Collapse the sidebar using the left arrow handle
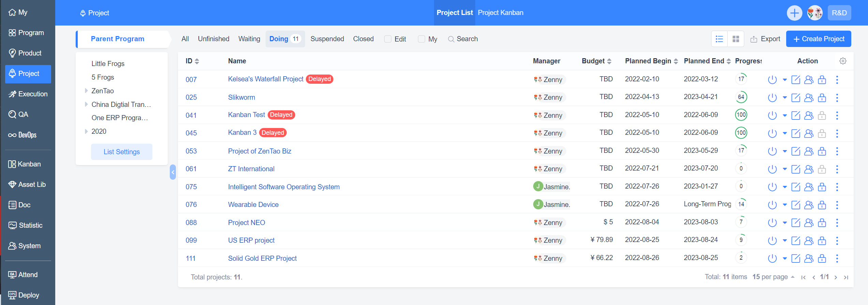The image size is (868, 305). (x=173, y=172)
